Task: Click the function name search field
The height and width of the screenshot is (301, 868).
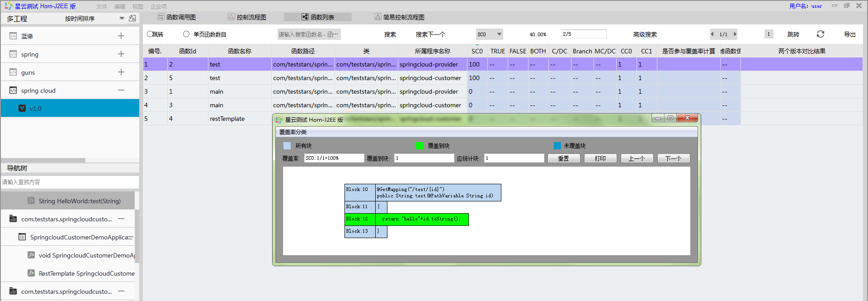Action: [x=309, y=34]
